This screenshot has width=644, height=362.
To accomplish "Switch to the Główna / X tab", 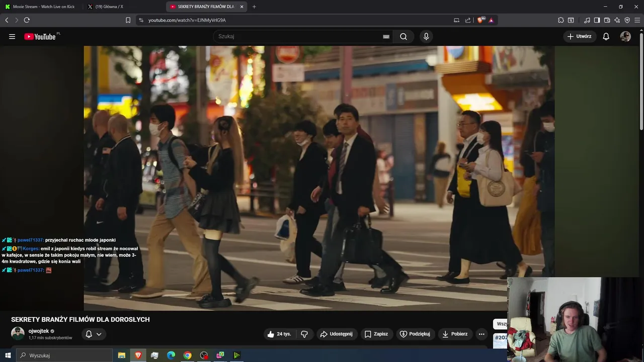I will [109, 7].
